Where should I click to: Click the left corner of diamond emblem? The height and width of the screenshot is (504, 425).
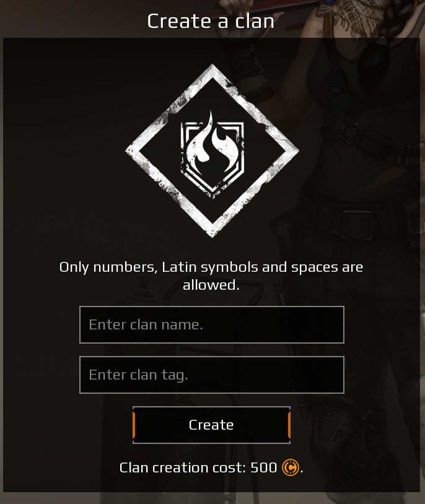pyautogui.click(x=131, y=150)
